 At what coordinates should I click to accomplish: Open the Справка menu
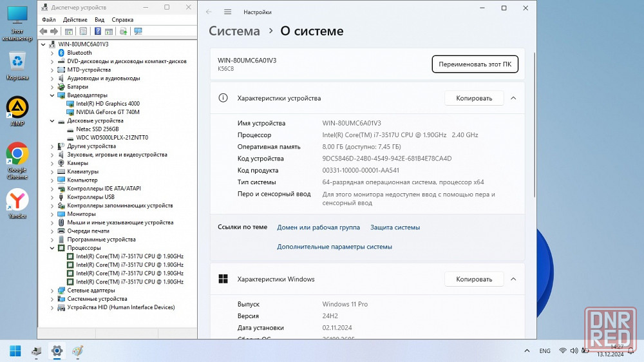pos(122,20)
